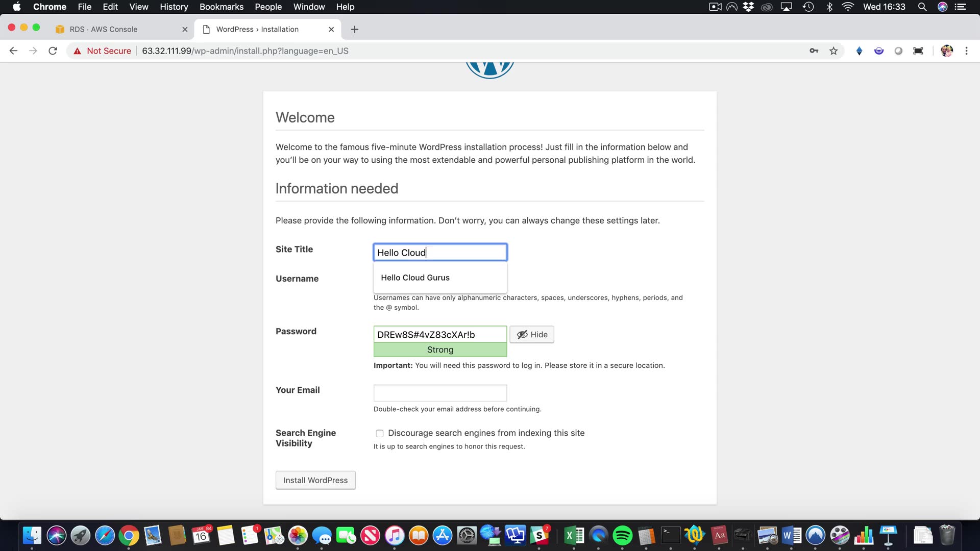Select Hello Cloud Gurus autocomplete suggestion
Viewport: 980px width, 551px height.
coord(415,278)
